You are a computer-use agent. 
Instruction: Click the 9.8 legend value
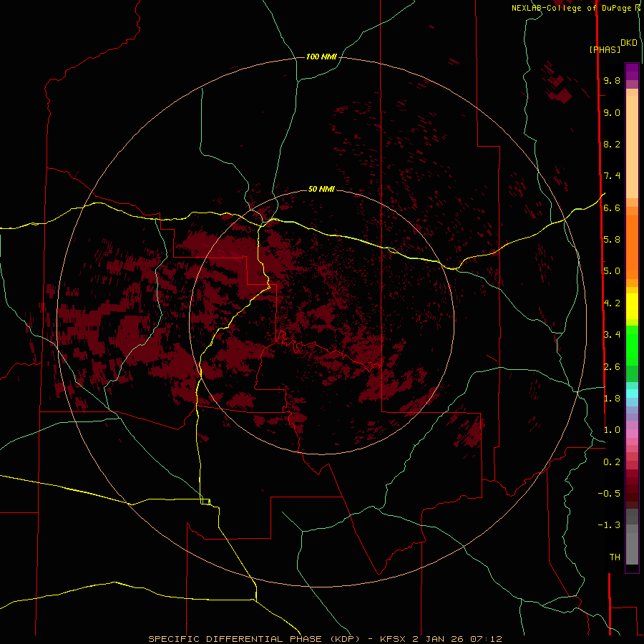[x=612, y=80]
